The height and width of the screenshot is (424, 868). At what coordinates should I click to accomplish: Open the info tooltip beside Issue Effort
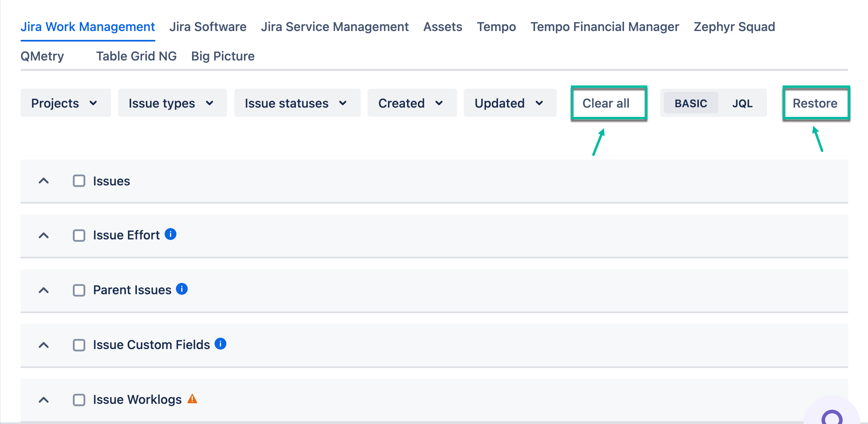(170, 234)
